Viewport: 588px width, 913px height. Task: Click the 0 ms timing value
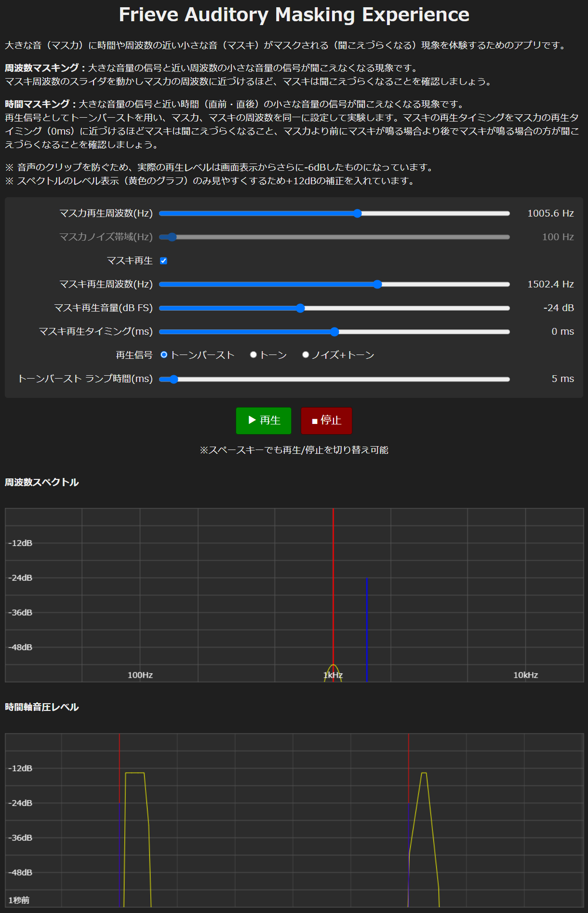[562, 331]
